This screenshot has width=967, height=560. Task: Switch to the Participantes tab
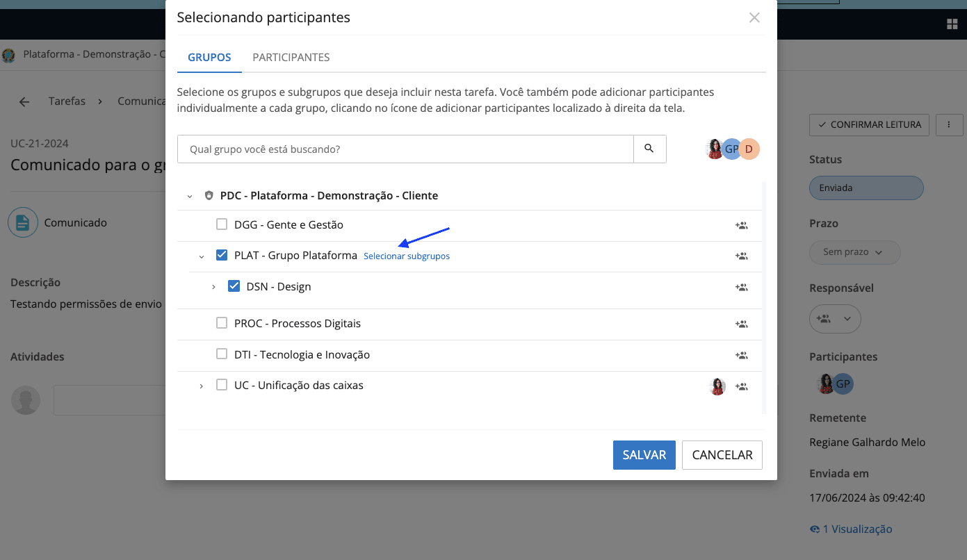[291, 57]
